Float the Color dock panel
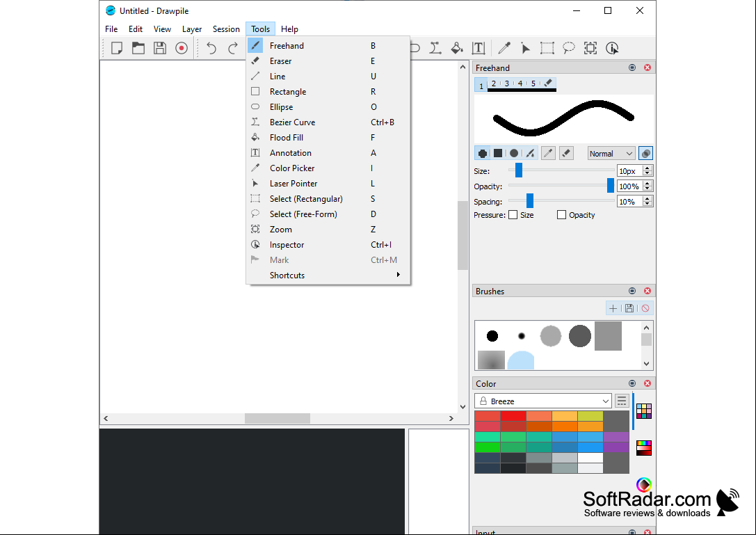The width and height of the screenshot is (756, 535). pyautogui.click(x=632, y=383)
